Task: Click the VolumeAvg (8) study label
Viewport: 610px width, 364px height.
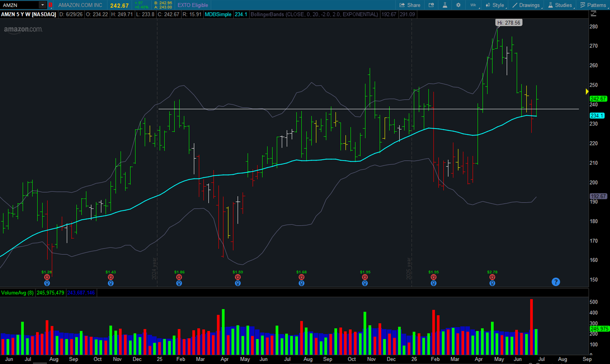Action: point(17,293)
